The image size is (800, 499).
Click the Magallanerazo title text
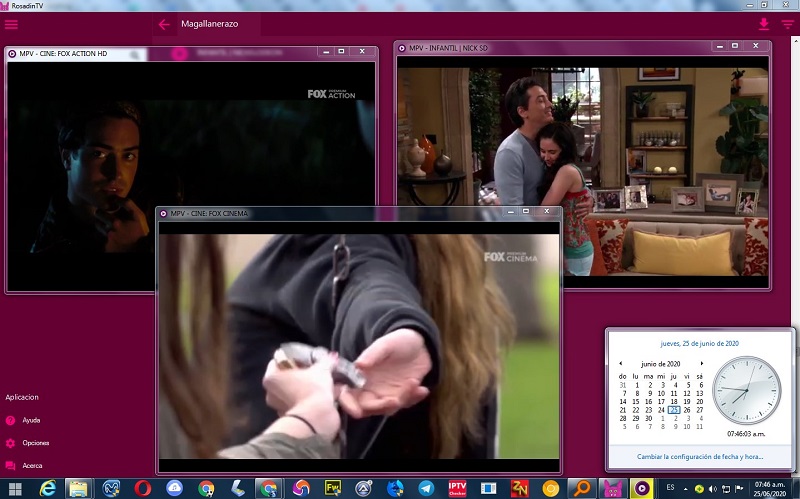pyautogui.click(x=210, y=24)
